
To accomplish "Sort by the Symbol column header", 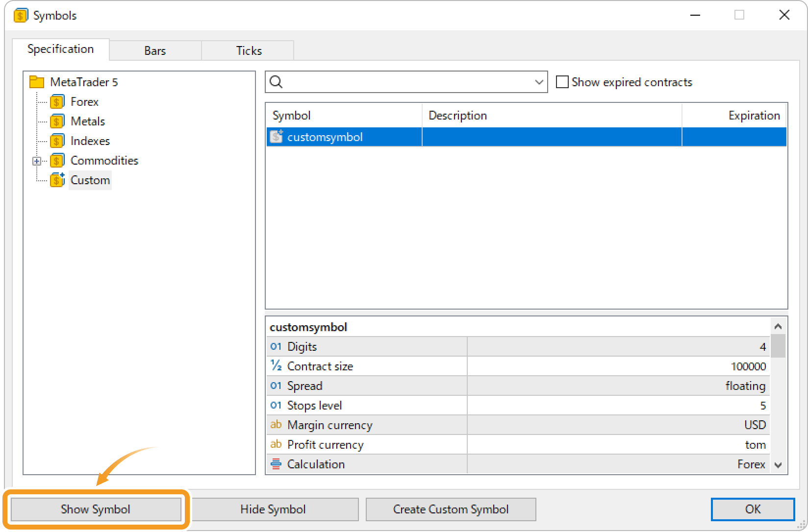I will pos(344,116).
